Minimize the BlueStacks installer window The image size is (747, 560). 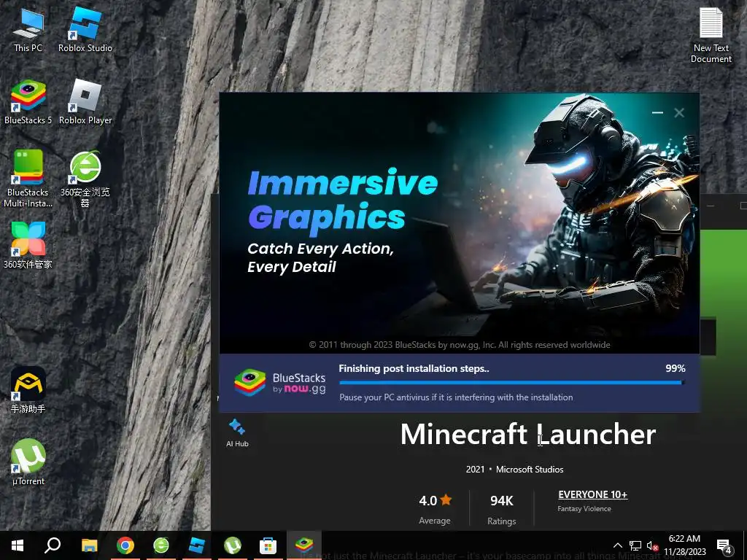pos(657,112)
